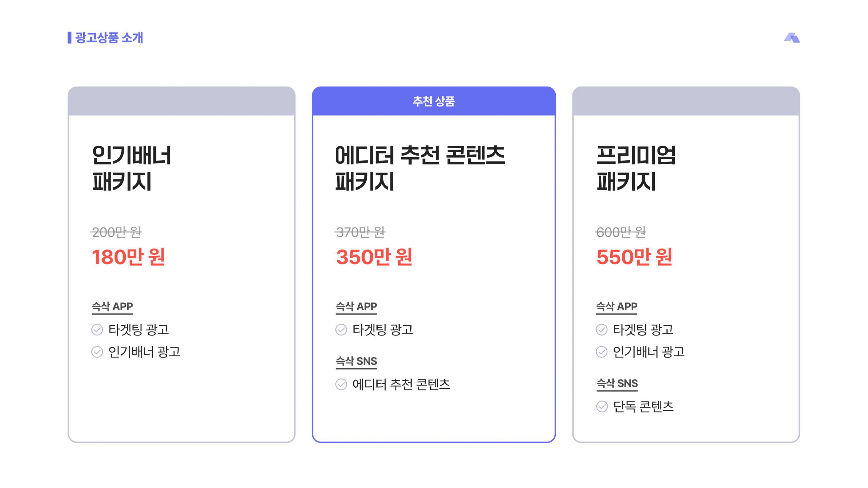Viewport: 868px width, 488px height.
Task: Click the struck-through 600만 원 price
Action: (x=621, y=232)
